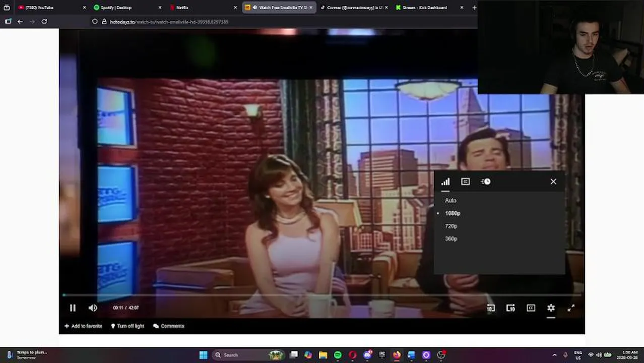Open the quality tab in settings panel

[445, 182]
